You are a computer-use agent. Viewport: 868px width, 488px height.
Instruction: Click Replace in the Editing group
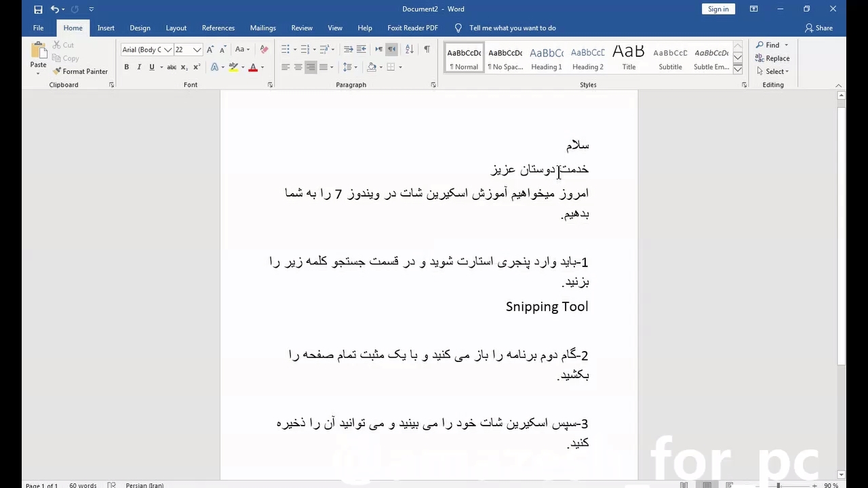[772, 58]
